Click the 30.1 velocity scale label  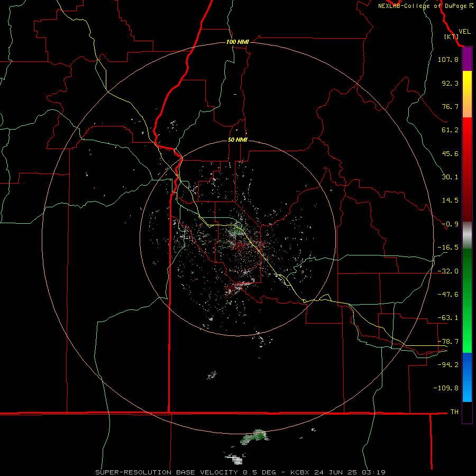click(450, 177)
